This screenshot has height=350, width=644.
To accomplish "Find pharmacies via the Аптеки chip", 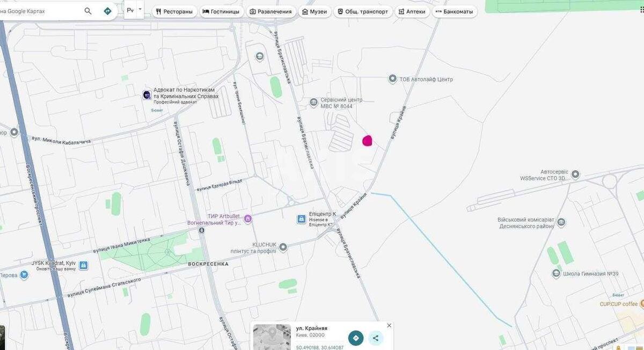I will (412, 11).
